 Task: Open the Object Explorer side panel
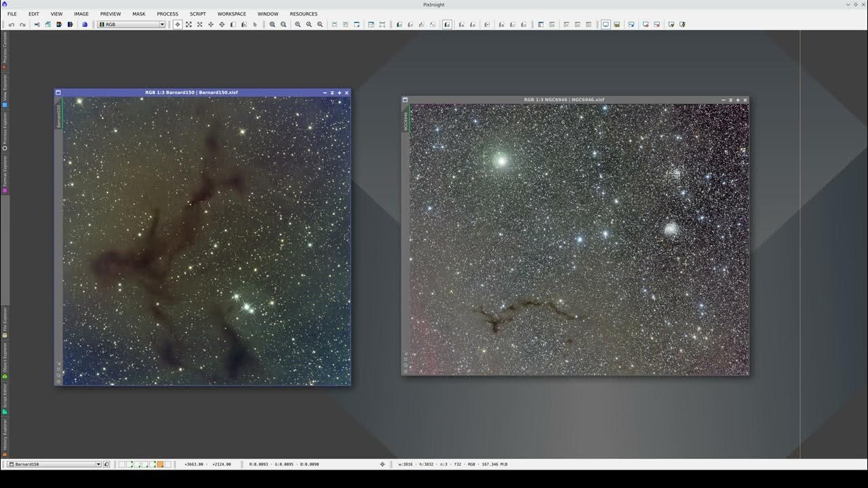[5, 359]
